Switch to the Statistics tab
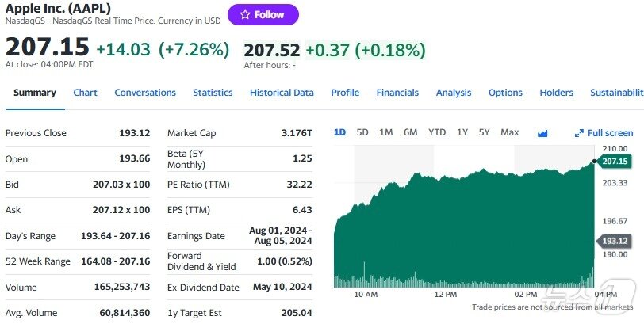The width and height of the screenshot is (644, 324). pos(213,93)
